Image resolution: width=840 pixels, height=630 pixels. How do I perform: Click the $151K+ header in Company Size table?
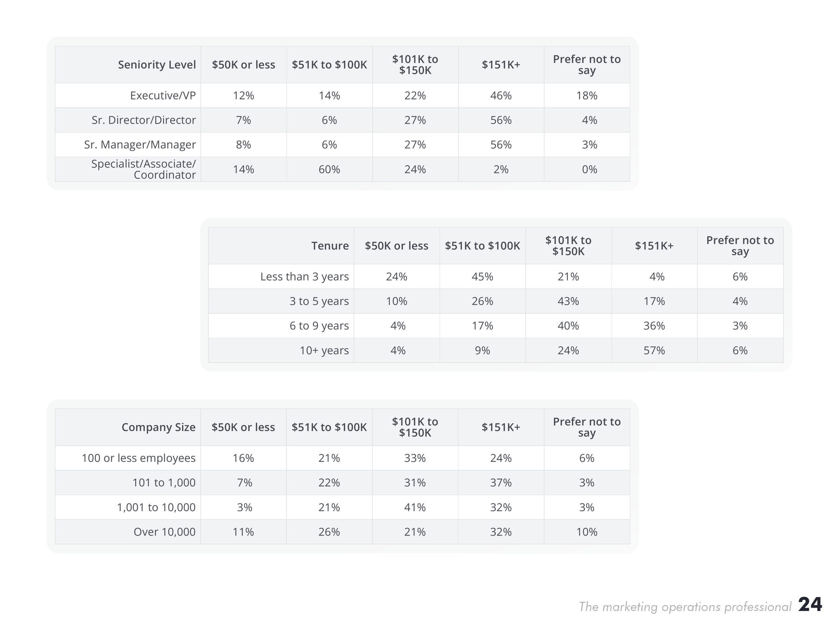(x=501, y=427)
